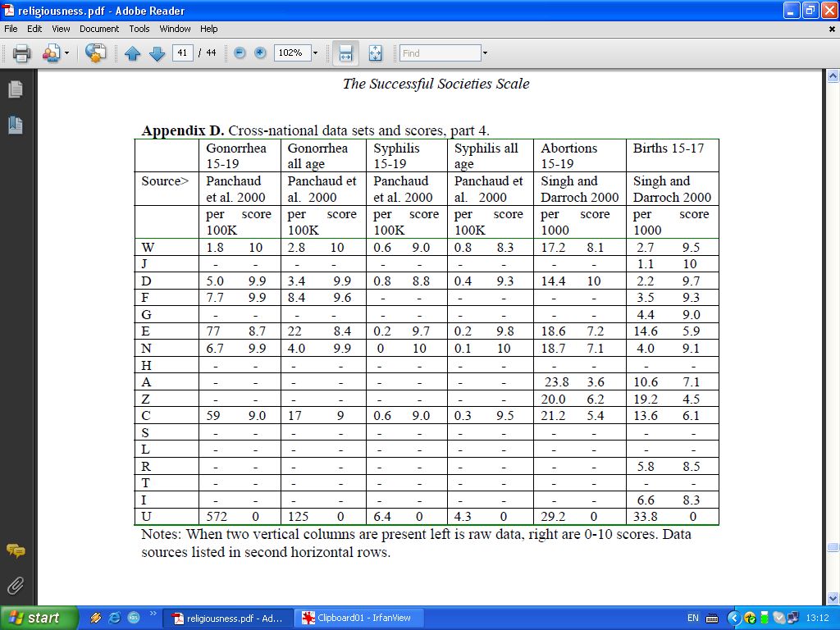Go to next page with down arrow

click(157, 53)
